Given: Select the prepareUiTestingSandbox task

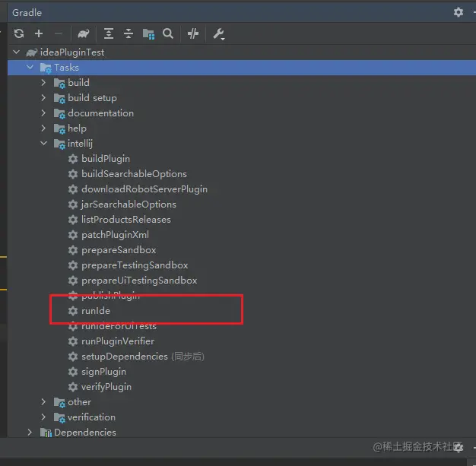Looking at the screenshot, I should click(x=139, y=281).
